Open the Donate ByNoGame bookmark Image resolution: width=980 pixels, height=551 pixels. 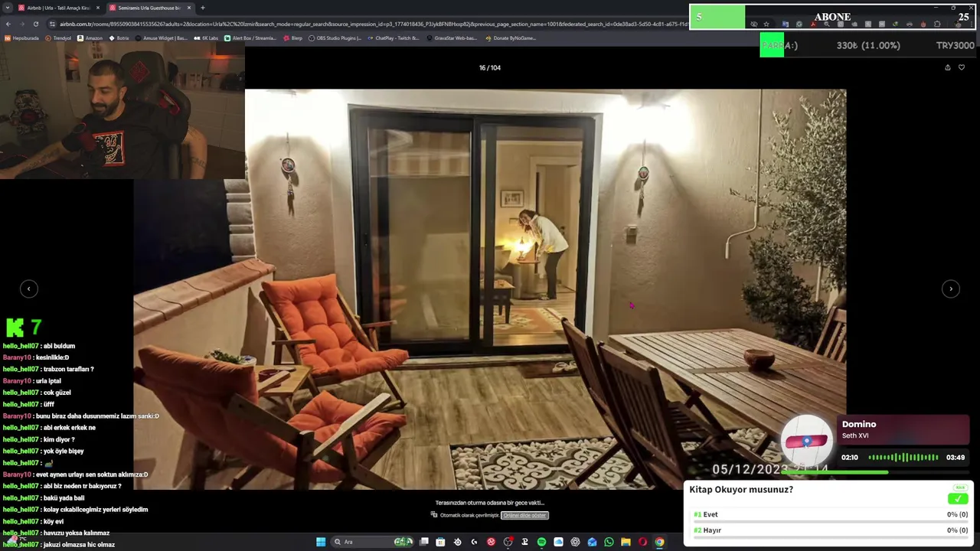(x=510, y=37)
